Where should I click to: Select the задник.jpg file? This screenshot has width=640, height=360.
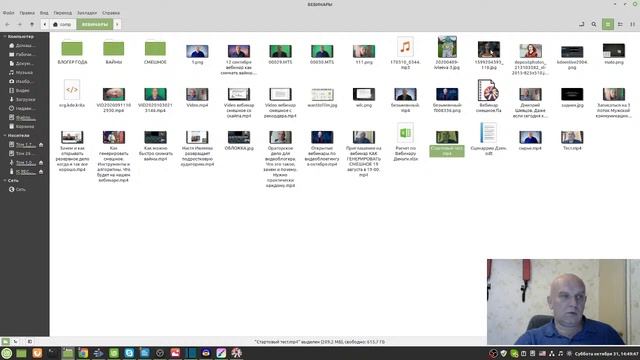(x=572, y=94)
